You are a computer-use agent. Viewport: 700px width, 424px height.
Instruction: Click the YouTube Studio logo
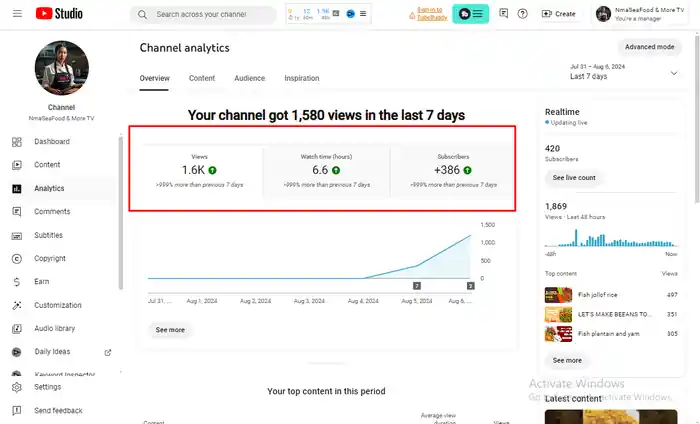pyautogui.click(x=59, y=14)
